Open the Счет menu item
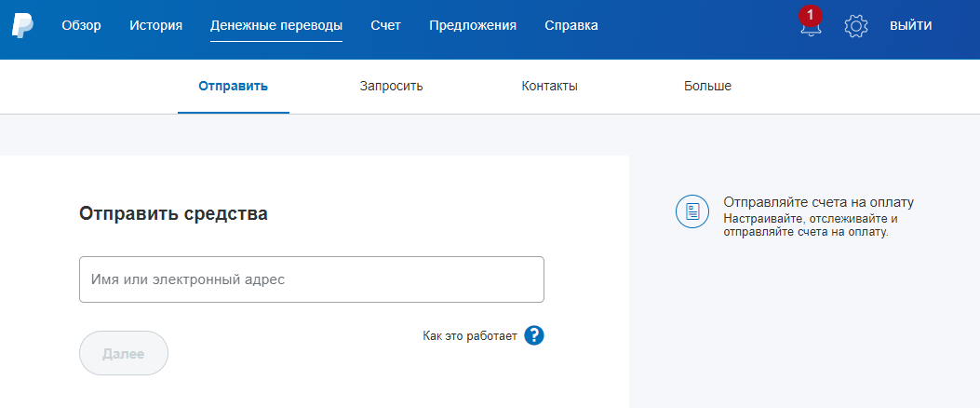The width and height of the screenshot is (980, 408). pos(385,26)
